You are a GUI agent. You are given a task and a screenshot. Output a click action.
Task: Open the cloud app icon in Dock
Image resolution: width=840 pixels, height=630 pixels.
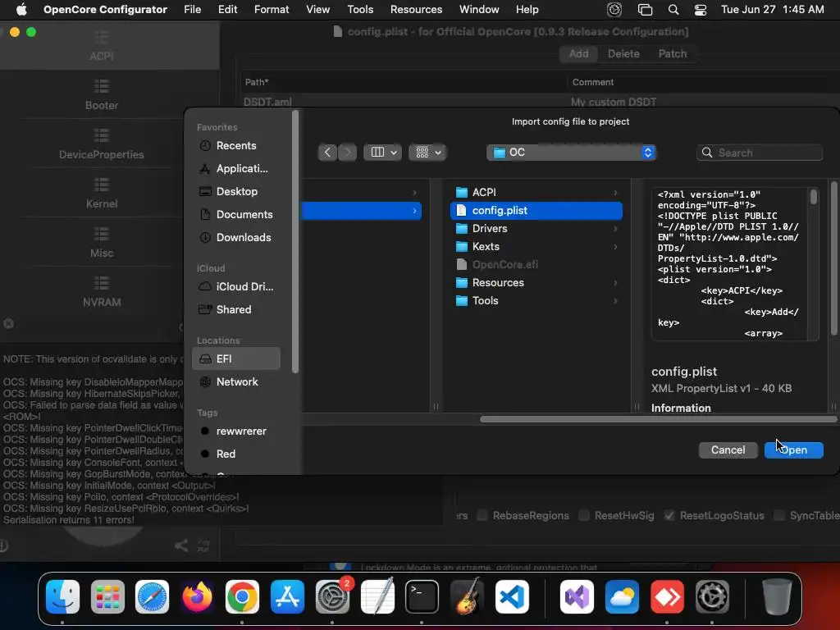click(622, 596)
